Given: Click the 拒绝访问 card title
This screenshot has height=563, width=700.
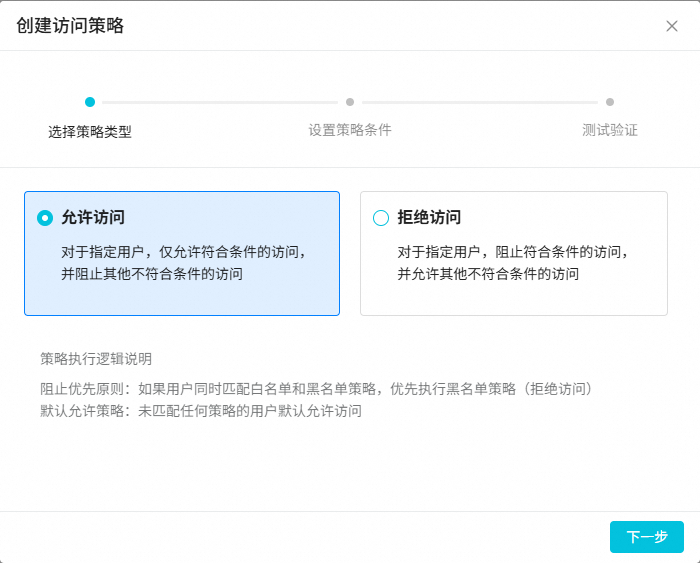Looking at the screenshot, I should click(x=429, y=218).
